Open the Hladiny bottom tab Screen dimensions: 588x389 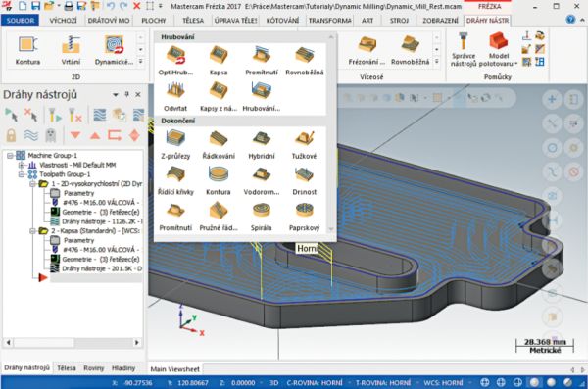tap(123, 368)
